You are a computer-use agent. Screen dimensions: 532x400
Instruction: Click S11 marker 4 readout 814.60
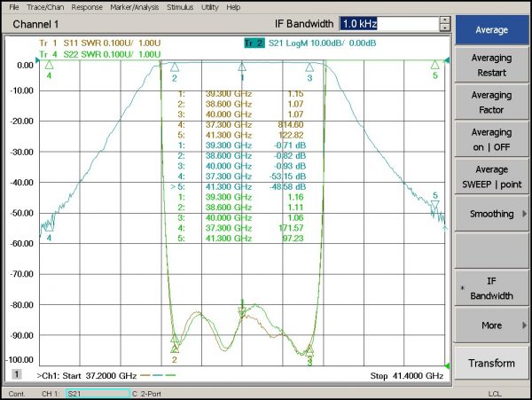tap(291, 124)
